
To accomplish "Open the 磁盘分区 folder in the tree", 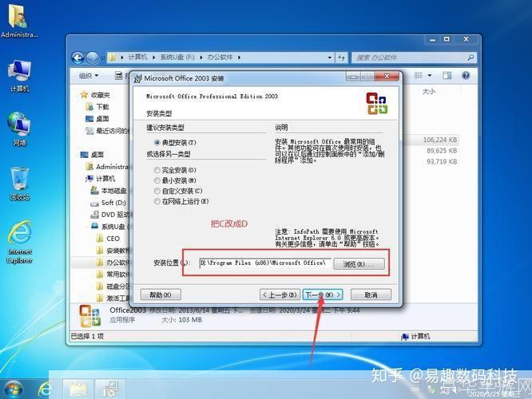I will (113, 286).
